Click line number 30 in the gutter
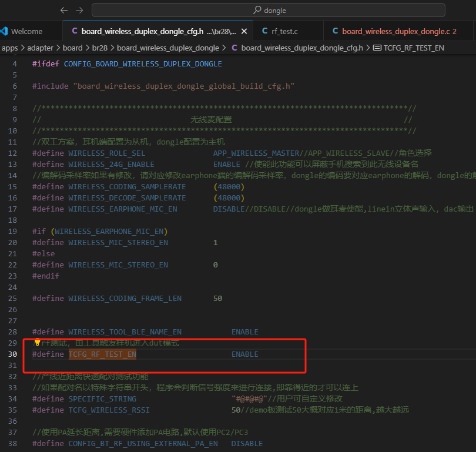Screen dimensions: 476x452 (12, 354)
